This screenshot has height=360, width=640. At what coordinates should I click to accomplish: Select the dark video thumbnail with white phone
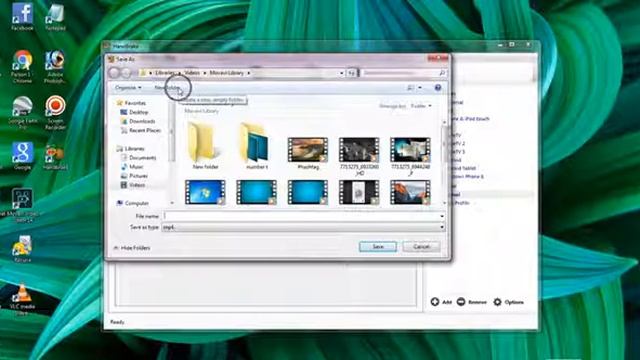[x=359, y=192]
